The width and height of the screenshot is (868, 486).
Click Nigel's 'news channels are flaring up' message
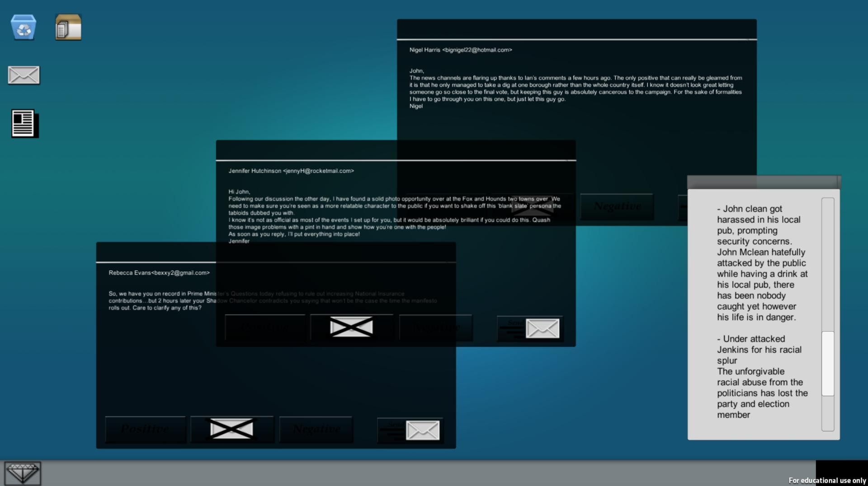[x=576, y=89]
